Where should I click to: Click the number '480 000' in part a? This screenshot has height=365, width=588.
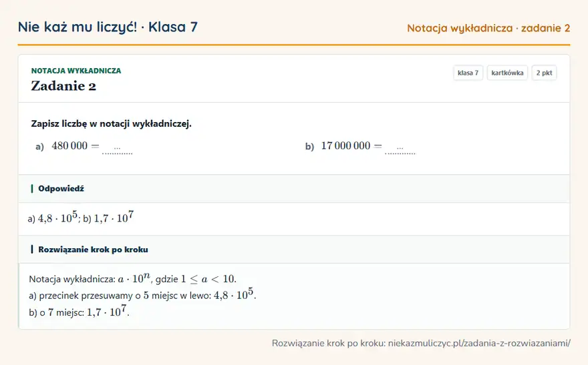69,145
